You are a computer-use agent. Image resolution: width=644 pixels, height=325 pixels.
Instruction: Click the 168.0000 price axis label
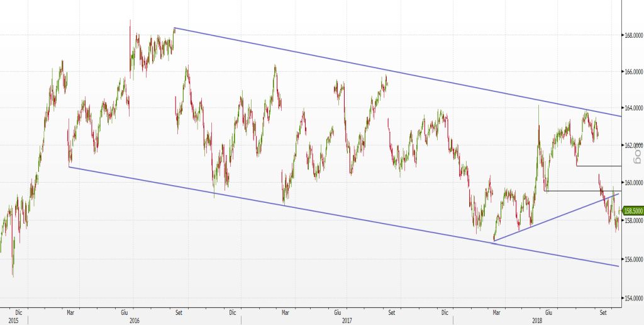tap(632, 35)
